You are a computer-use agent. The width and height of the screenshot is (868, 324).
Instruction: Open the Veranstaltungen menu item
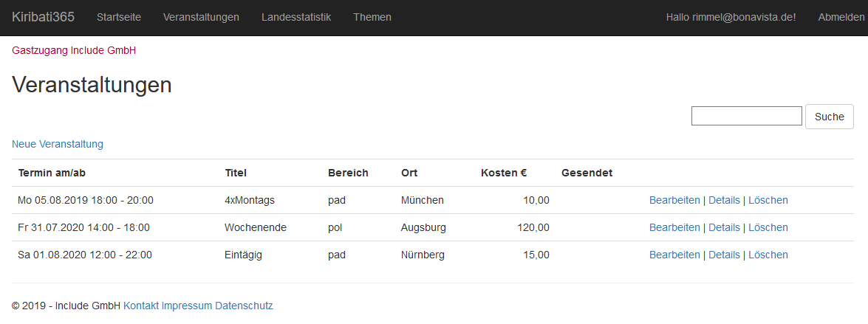click(x=201, y=17)
